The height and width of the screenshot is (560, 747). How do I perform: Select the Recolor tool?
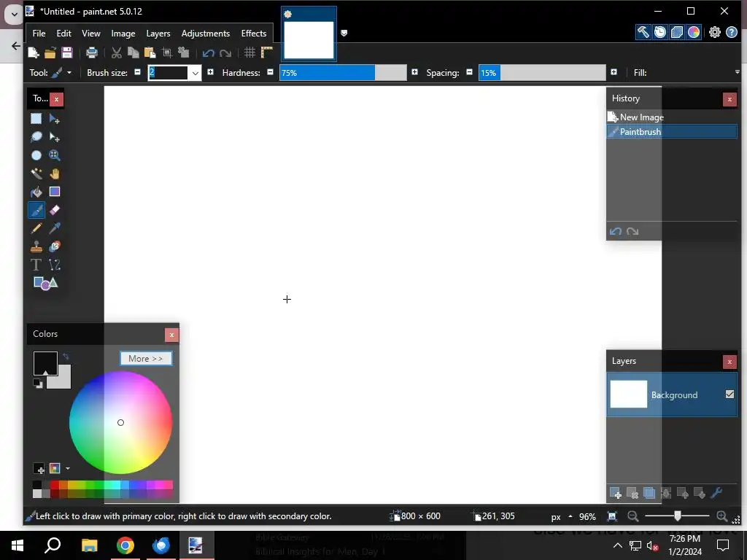[54, 246]
